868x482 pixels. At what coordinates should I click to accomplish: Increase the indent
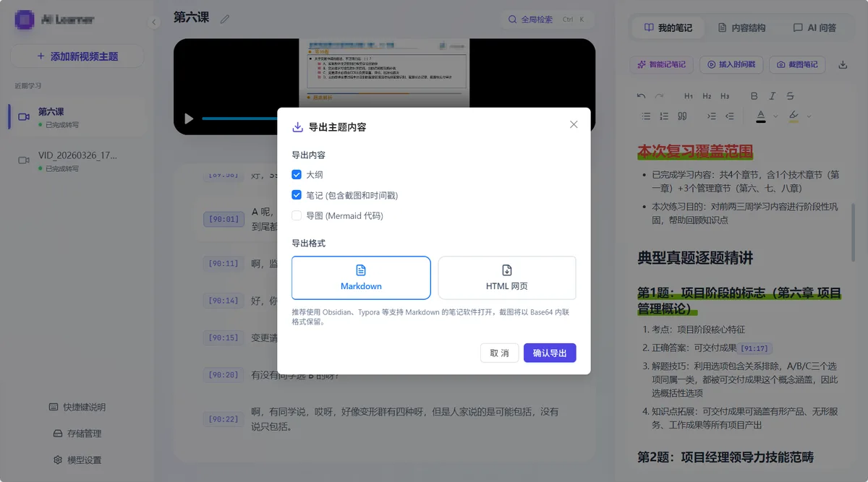pos(712,116)
